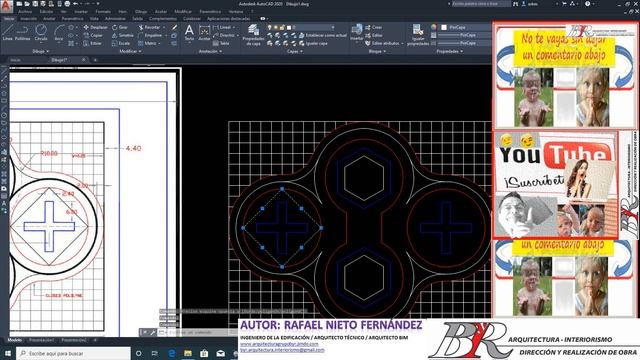The image size is (640, 360).
Task: Switch to the Modelo layout tab
Action: (x=15, y=340)
